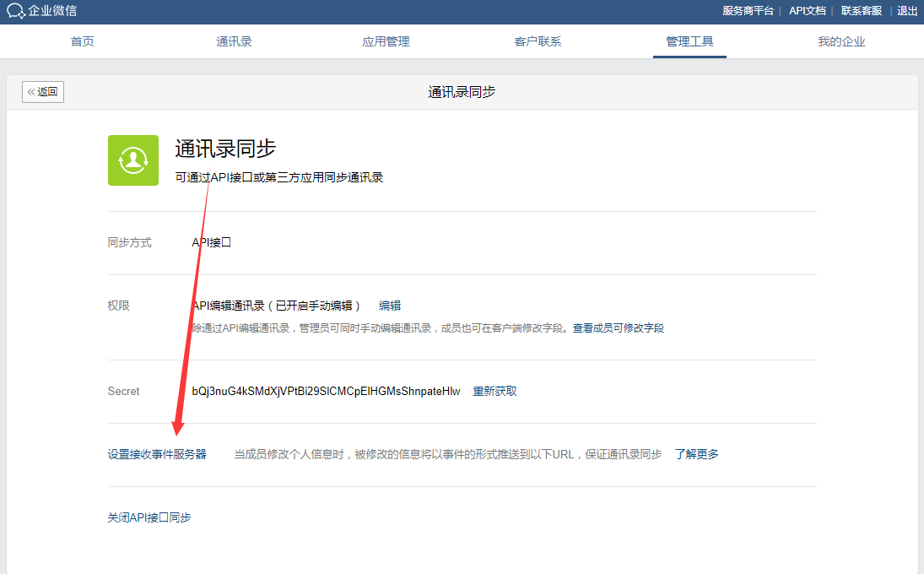Open 设置接收事件服务器 link
The image size is (924, 574).
pos(157,454)
